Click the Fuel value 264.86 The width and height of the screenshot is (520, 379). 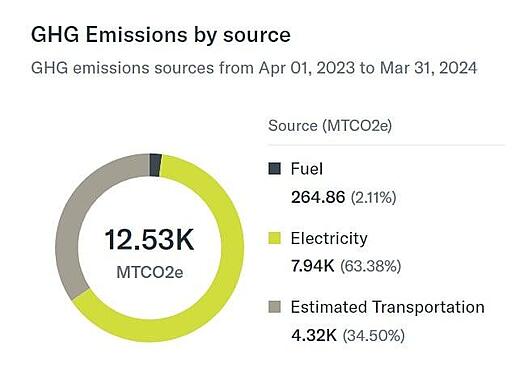pos(318,197)
